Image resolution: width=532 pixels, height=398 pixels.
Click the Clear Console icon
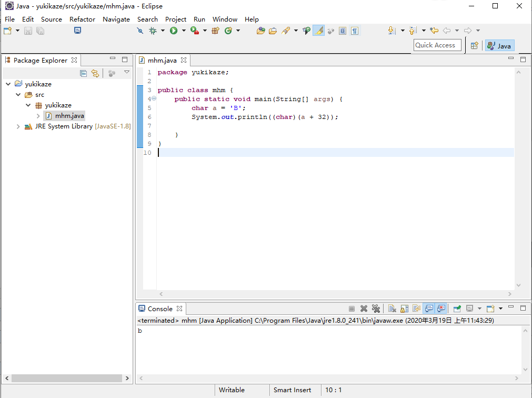[392, 309]
